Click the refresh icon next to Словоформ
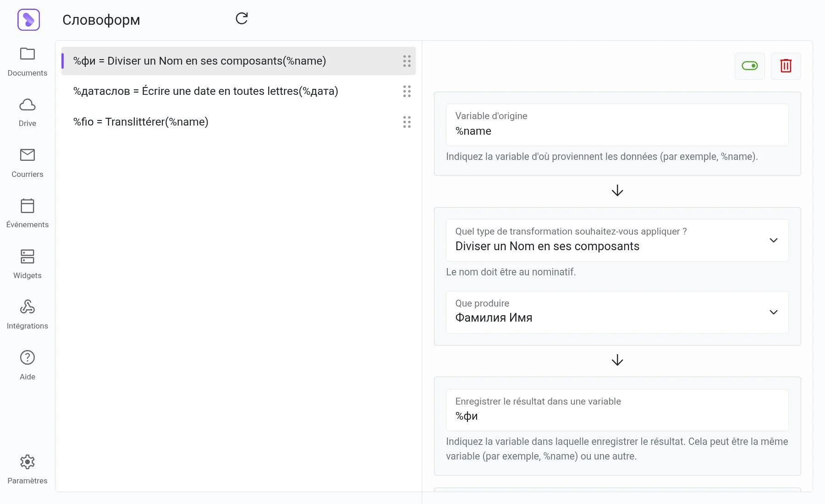The image size is (825, 504). tap(242, 18)
